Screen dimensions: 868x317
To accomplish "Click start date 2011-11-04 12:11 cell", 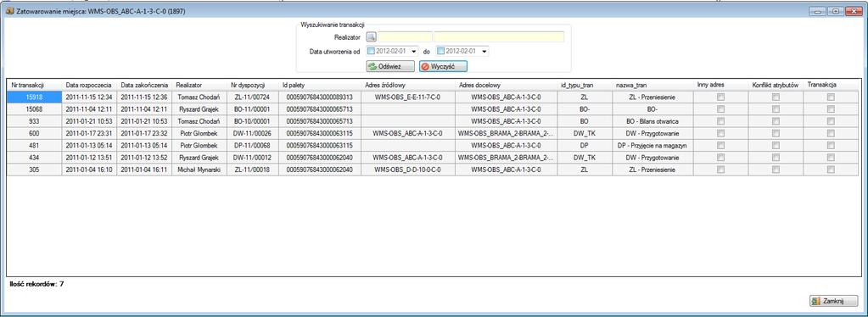I will [x=90, y=109].
